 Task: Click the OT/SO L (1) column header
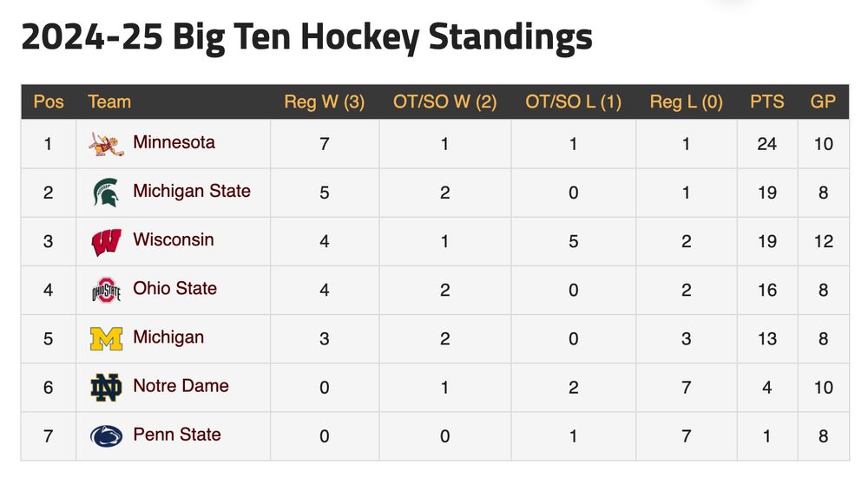pyautogui.click(x=573, y=101)
